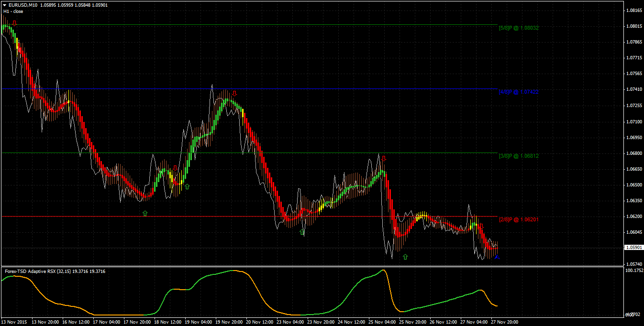Click the '23 Nov 20:00' time axis label

point(320,322)
